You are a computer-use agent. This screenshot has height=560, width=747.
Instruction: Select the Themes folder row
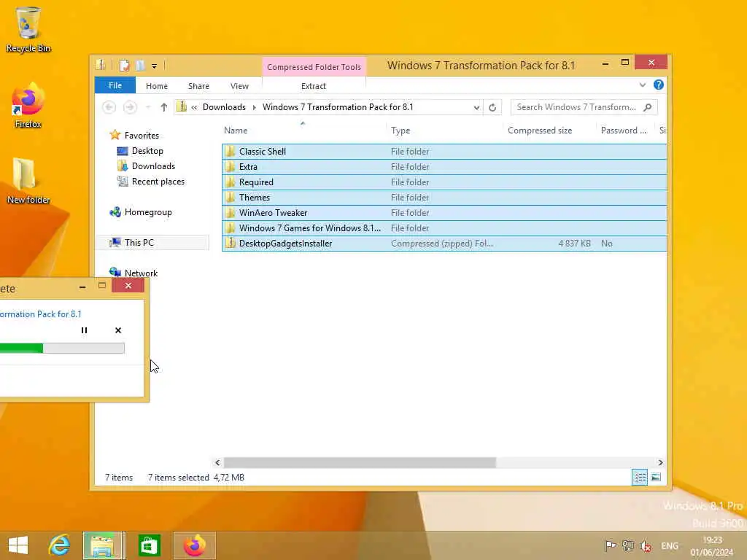pyautogui.click(x=444, y=197)
